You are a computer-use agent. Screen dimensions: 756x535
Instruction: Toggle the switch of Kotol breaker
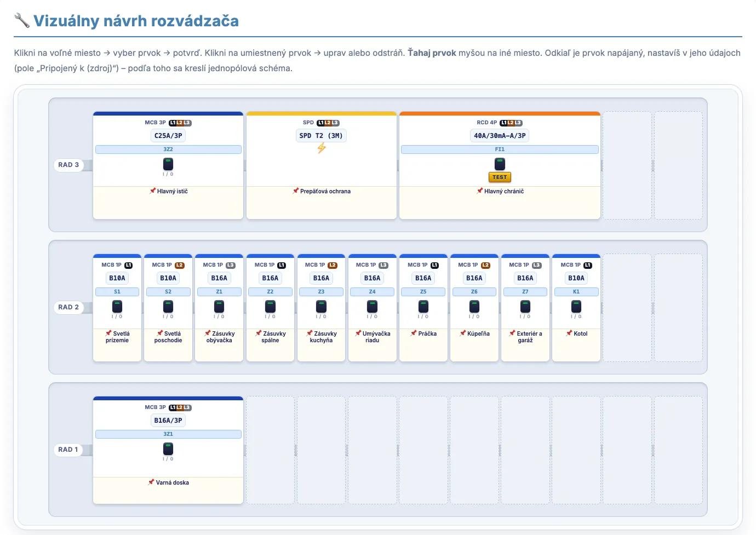576,306
